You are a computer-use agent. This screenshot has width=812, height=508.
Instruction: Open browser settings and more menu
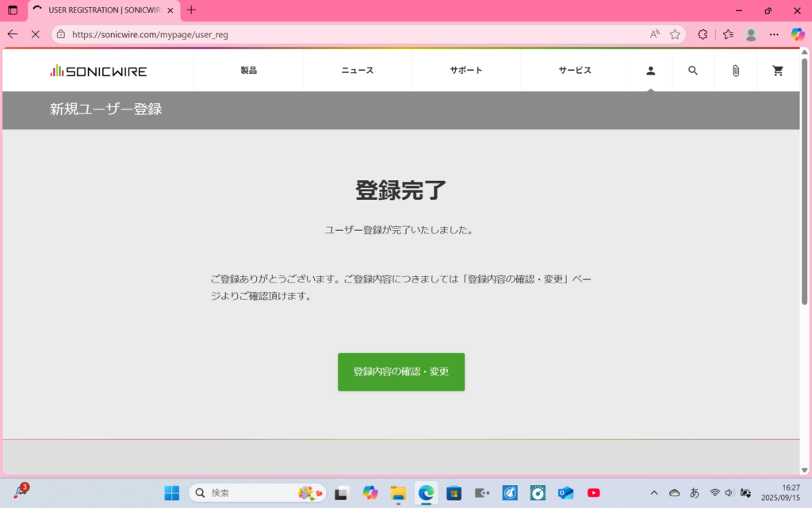[774, 34]
